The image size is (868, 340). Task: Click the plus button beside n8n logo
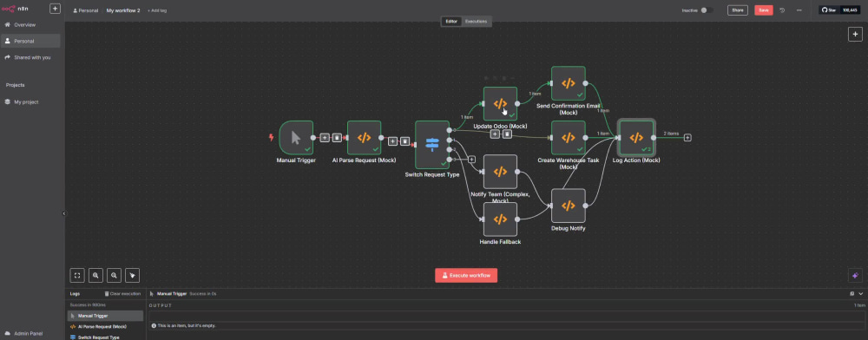point(55,9)
